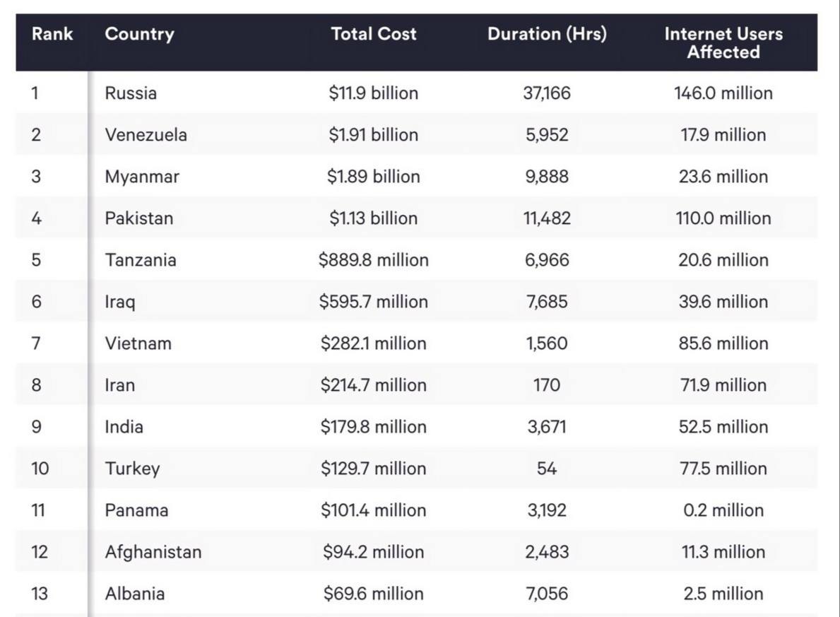Click the Internet Users Affected header
Image resolution: width=840 pixels, height=617 pixels.
(723, 43)
